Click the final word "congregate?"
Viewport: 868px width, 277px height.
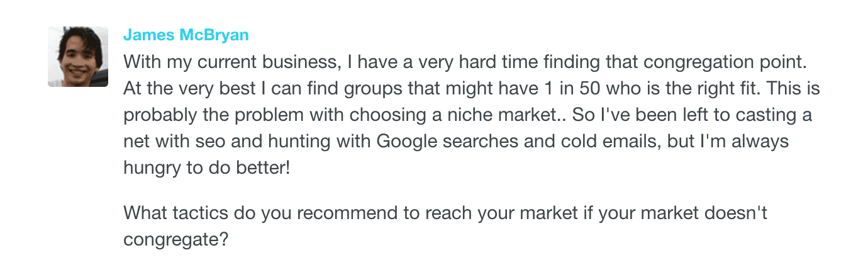coord(175,240)
